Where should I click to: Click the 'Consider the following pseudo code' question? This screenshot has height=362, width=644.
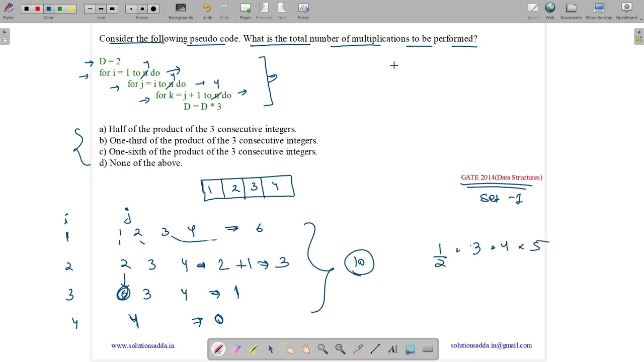click(288, 39)
